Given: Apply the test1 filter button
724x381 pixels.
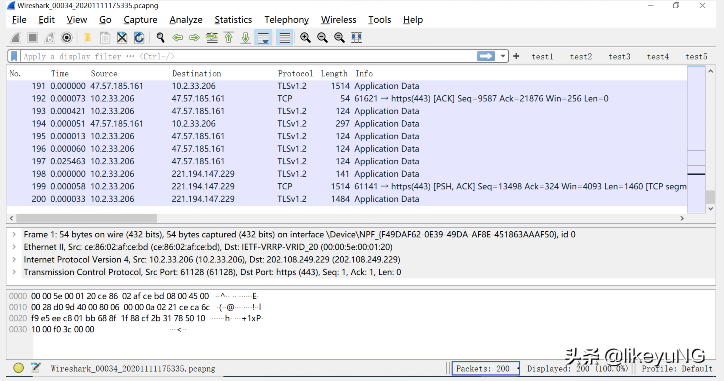Looking at the screenshot, I should (x=542, y=56).
